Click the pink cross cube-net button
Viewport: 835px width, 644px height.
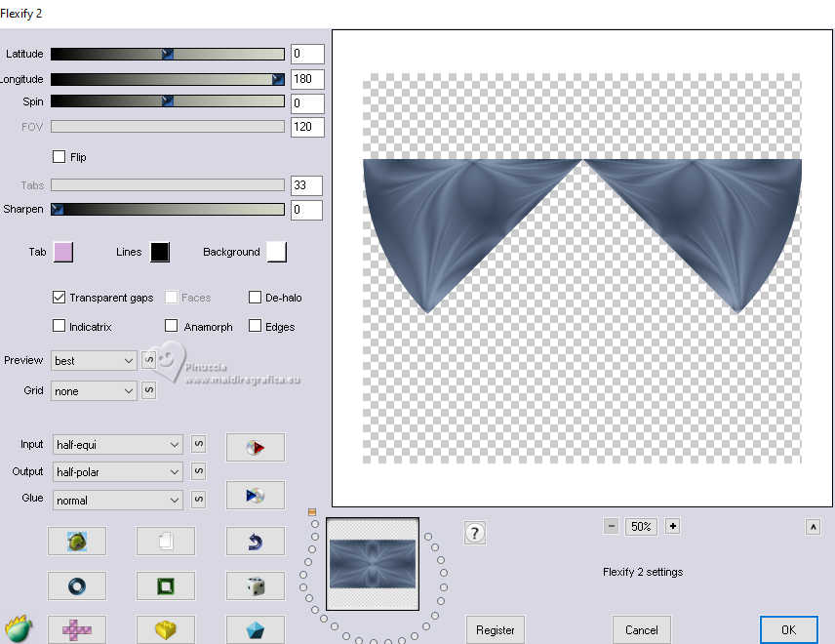point(77,629)
